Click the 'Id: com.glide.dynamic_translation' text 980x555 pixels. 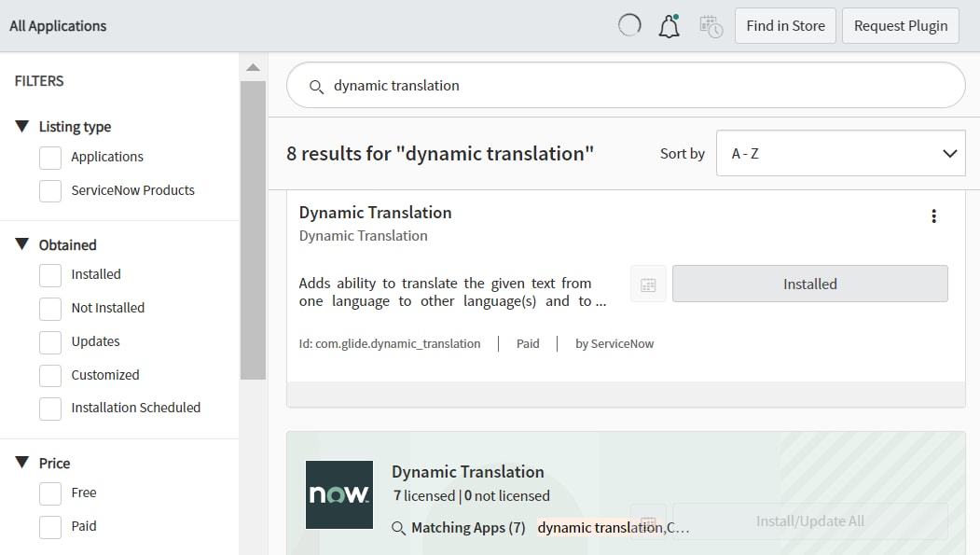point(390,344)
